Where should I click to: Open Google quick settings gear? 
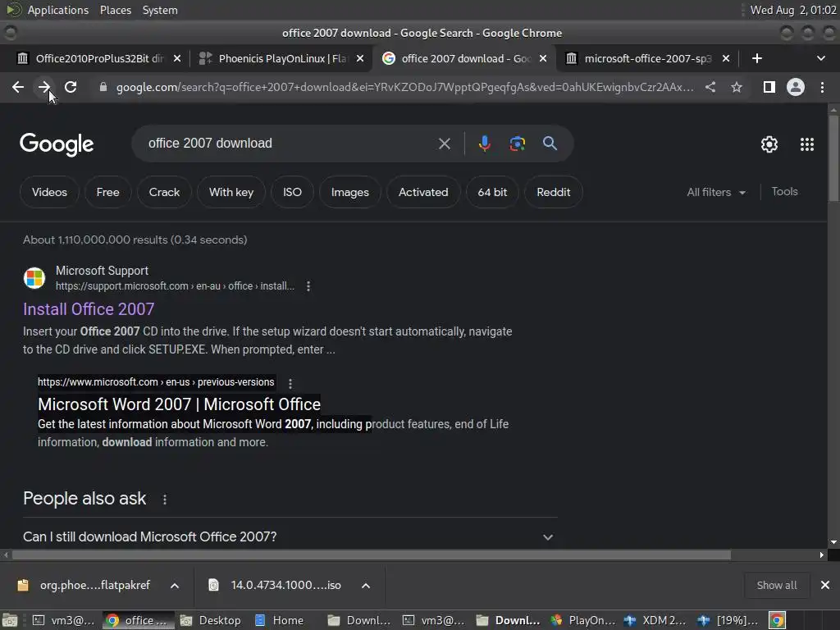(769, 144)
